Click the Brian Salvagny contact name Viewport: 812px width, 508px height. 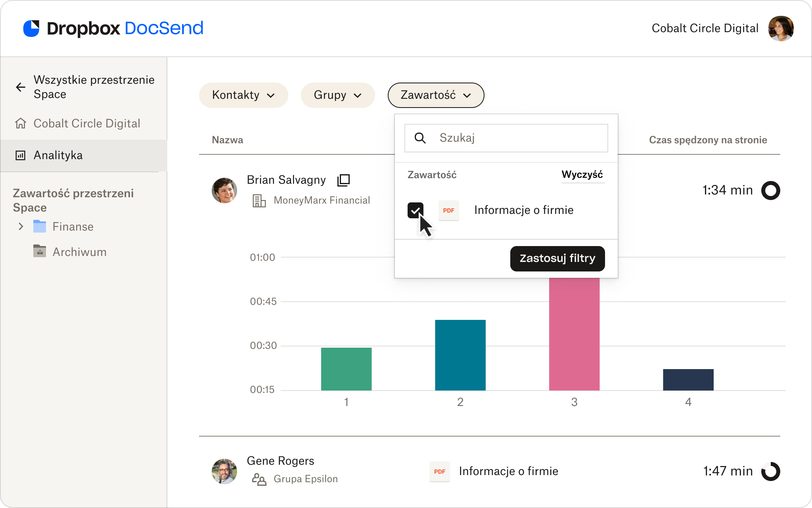point(286,180)
